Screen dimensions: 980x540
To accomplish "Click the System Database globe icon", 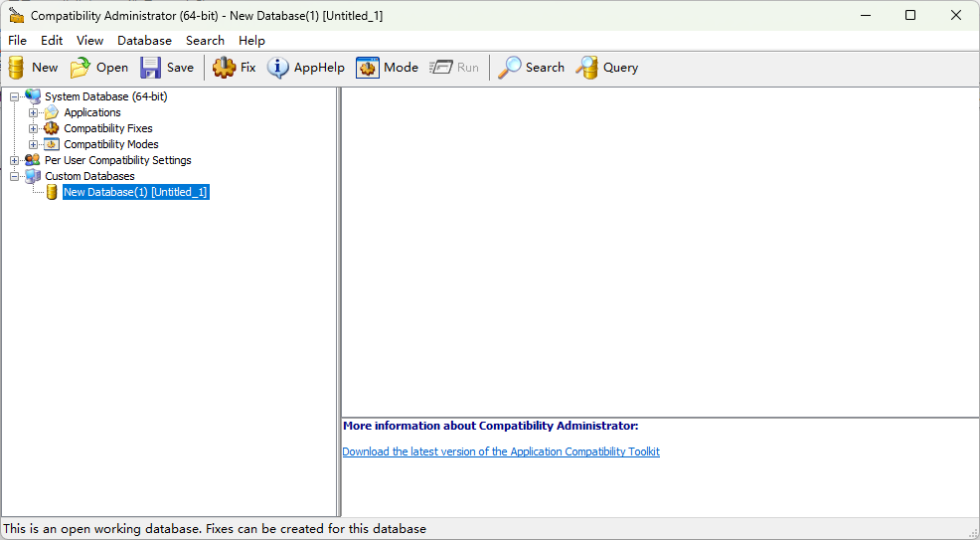I will pos(33,96).
